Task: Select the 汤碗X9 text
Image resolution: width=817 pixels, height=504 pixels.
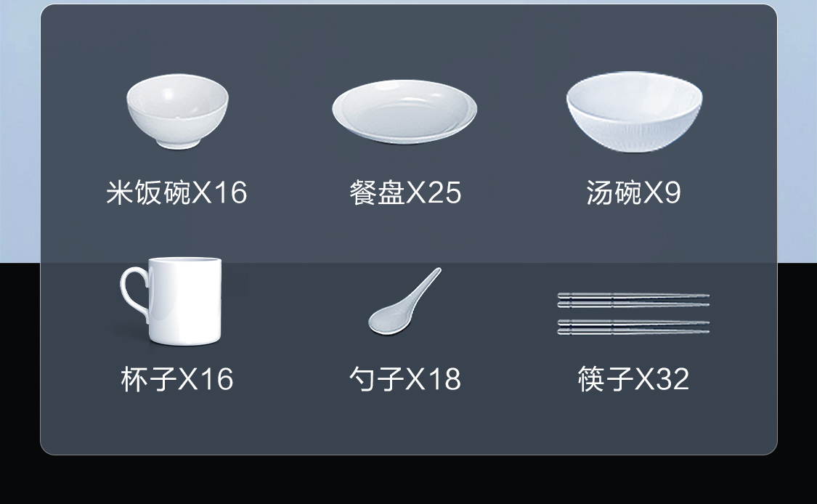Action: click(x=633, y=192)
